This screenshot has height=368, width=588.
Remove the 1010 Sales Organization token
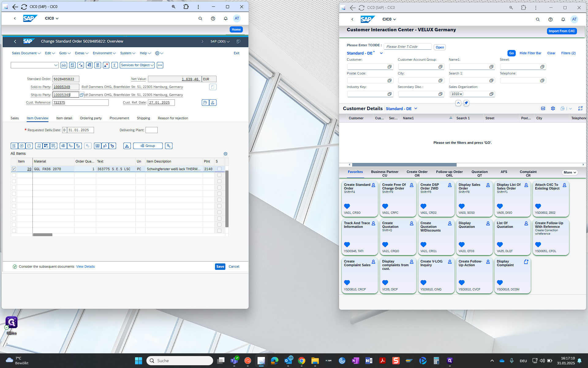tap(461, 94)
